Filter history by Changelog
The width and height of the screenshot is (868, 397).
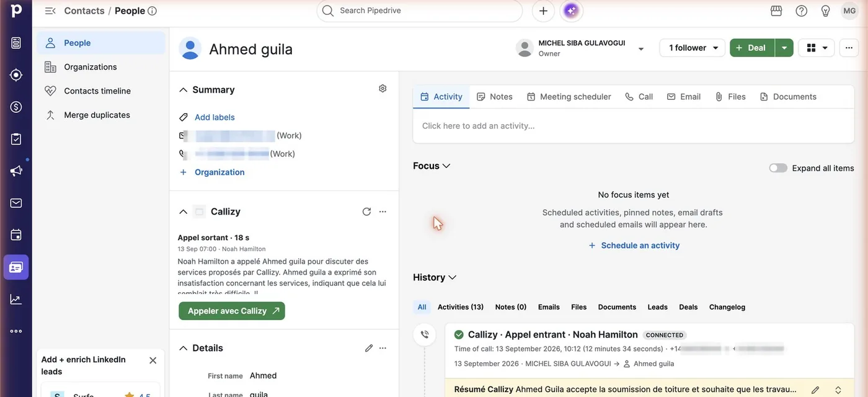pos(727,307)
